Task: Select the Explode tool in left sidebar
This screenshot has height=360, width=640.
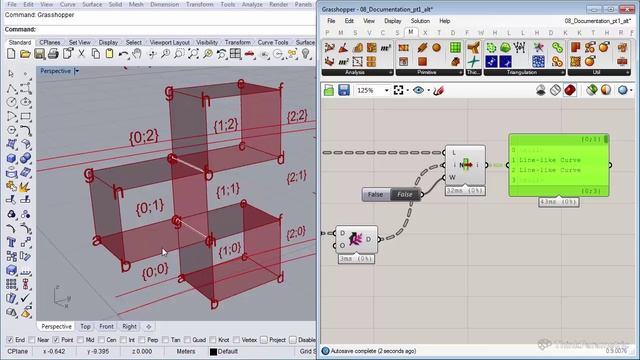Action: point(25,187)
